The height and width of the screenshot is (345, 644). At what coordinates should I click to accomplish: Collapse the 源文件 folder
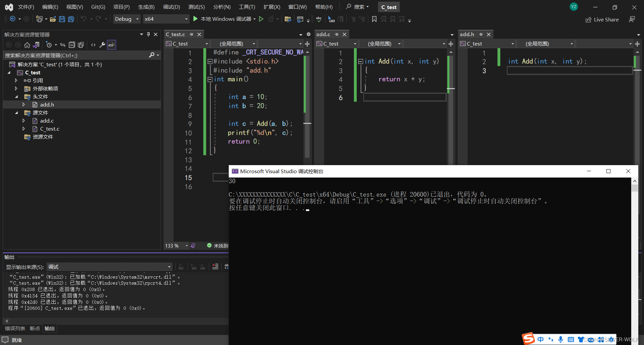click(x=16, y=113)
